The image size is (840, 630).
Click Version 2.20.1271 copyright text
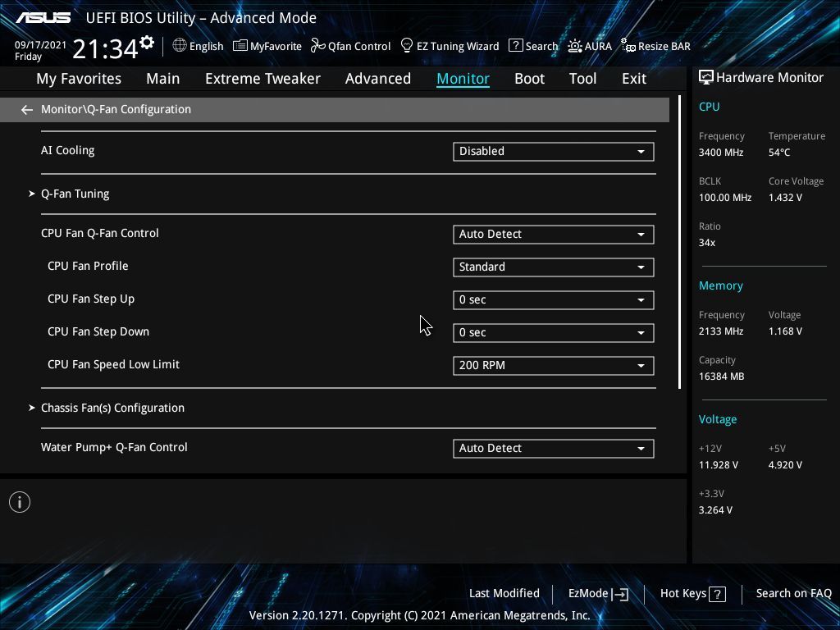(x=419, y=615)
